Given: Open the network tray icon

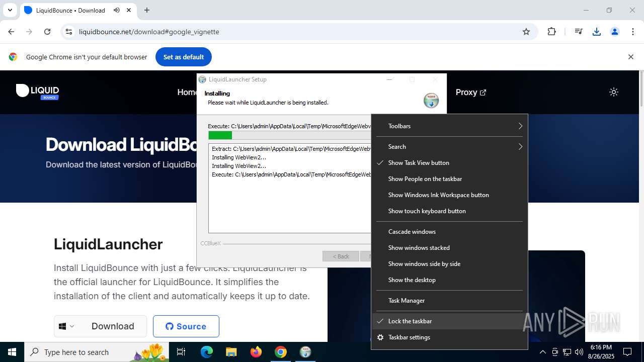Looking at the screenshot, I should point(567,352).
